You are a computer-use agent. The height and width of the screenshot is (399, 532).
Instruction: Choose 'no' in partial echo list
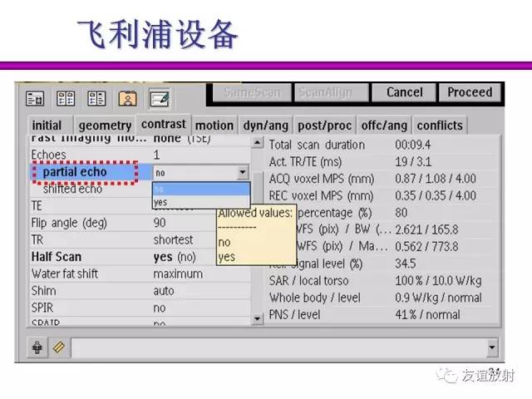click(201, 189)
